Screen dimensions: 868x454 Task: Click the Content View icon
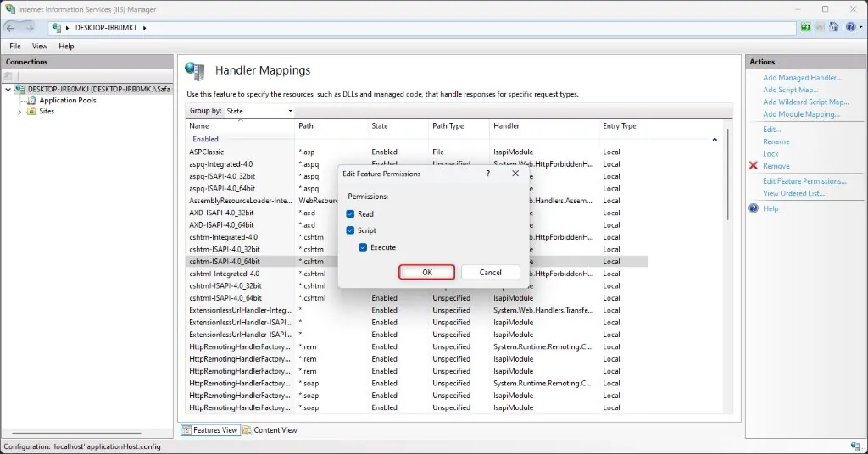pyautogui.click(x=247, y=429)
